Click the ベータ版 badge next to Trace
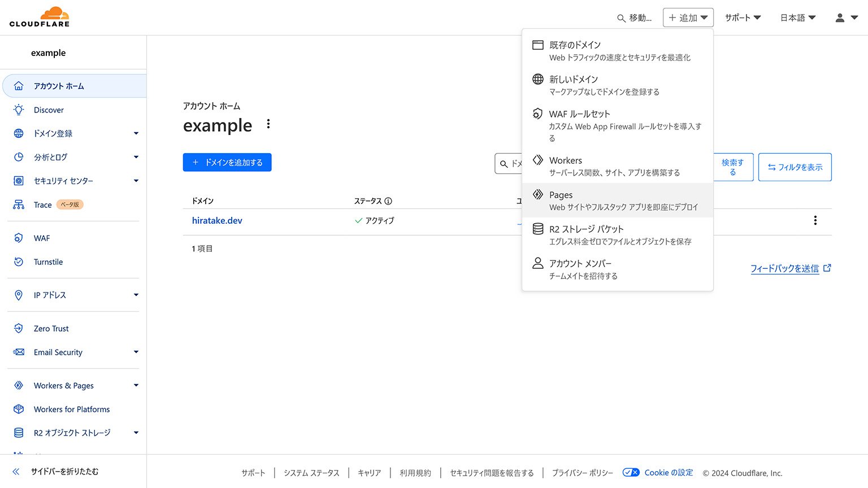 click(70, 204)
